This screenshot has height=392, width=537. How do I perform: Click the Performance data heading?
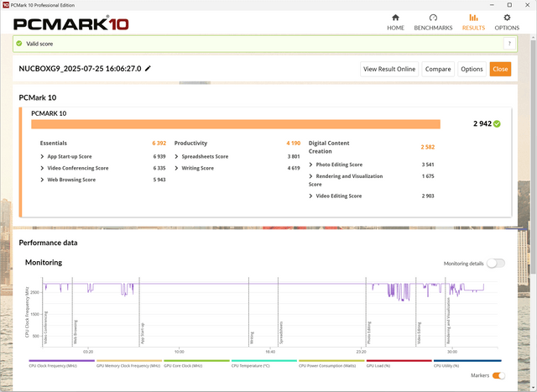(48, 243)
